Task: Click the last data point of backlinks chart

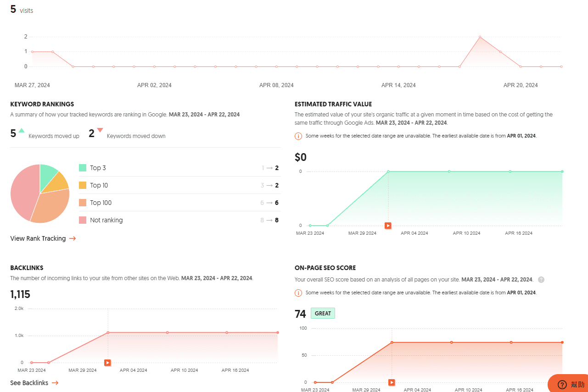Action: tap(278, 332)
